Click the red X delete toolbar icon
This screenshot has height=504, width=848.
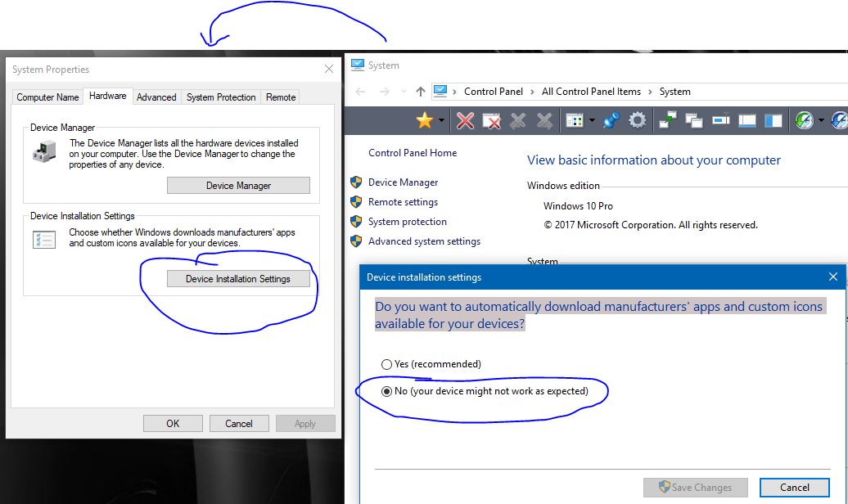tap(465, 120)
